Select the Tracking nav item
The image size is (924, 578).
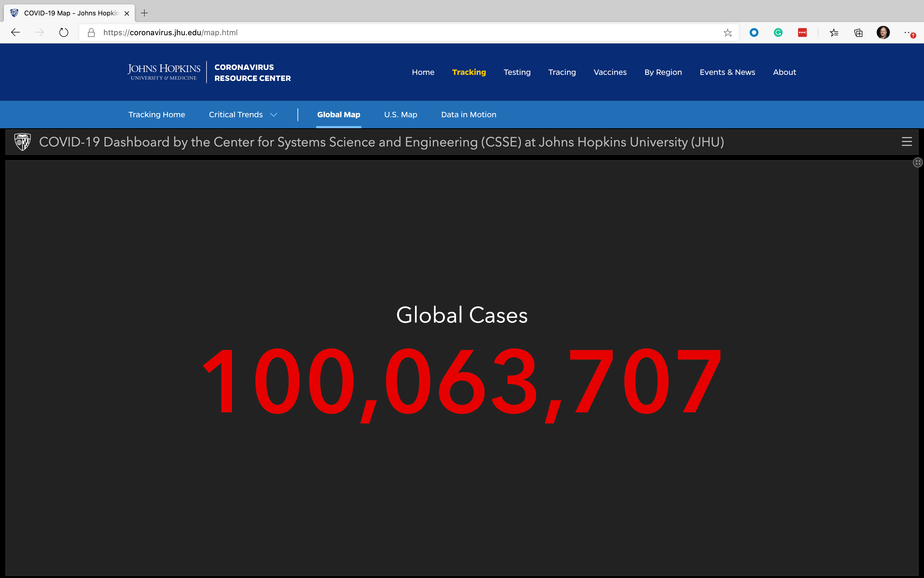tap(469, 72)
